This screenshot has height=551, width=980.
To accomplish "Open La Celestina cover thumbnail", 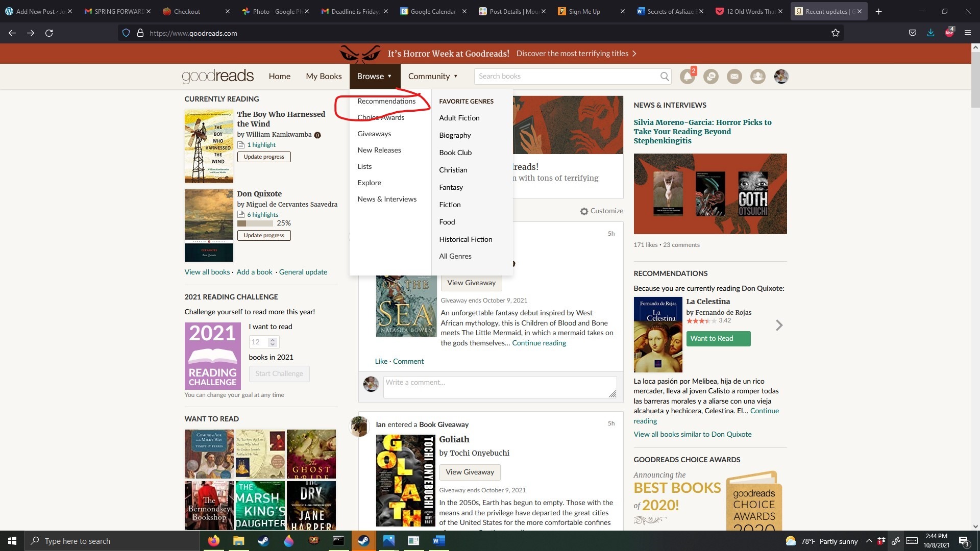I will [658, 335].
